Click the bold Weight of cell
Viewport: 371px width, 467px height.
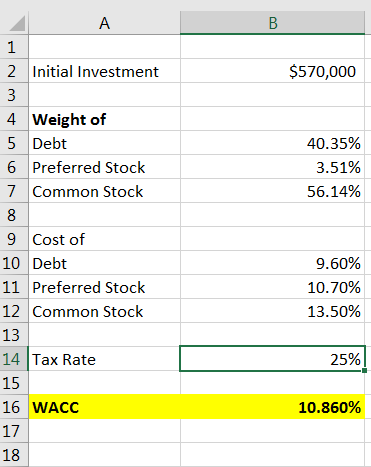[104, 119]
